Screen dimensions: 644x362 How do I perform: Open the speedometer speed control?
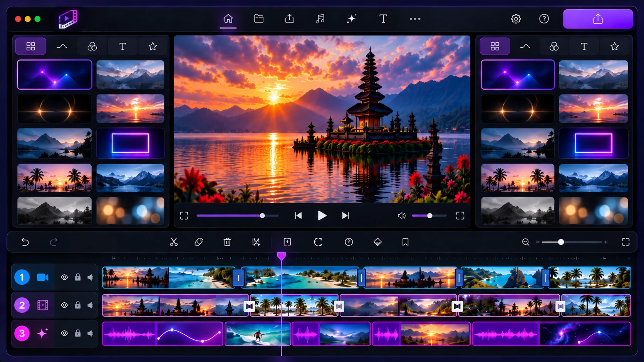click(x=349, y=242)
